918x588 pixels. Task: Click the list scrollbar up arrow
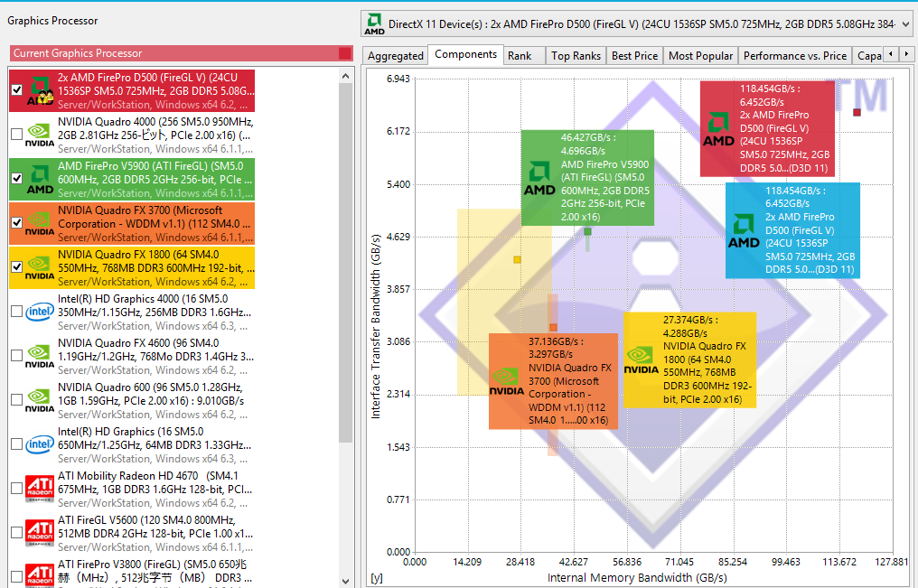point(345,76)
